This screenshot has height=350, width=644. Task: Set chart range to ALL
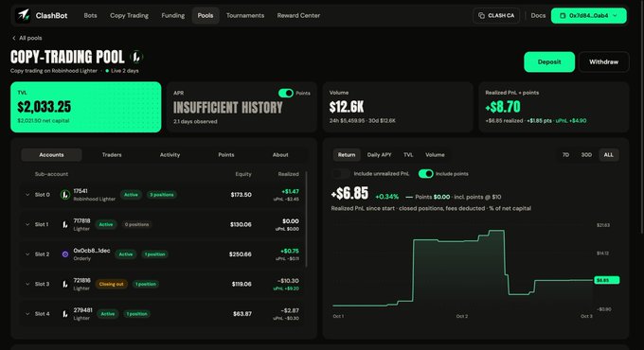(608, 155)
